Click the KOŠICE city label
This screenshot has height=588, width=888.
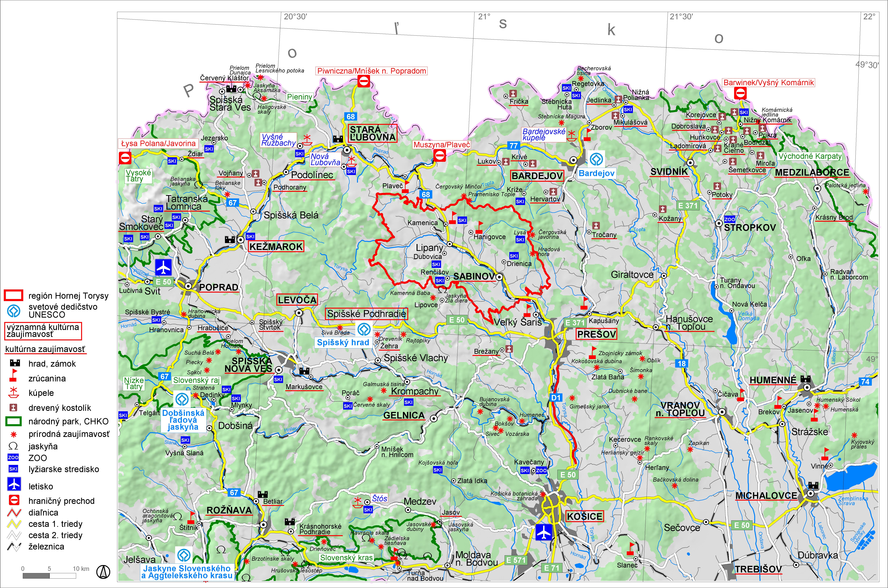click(584, 516)
